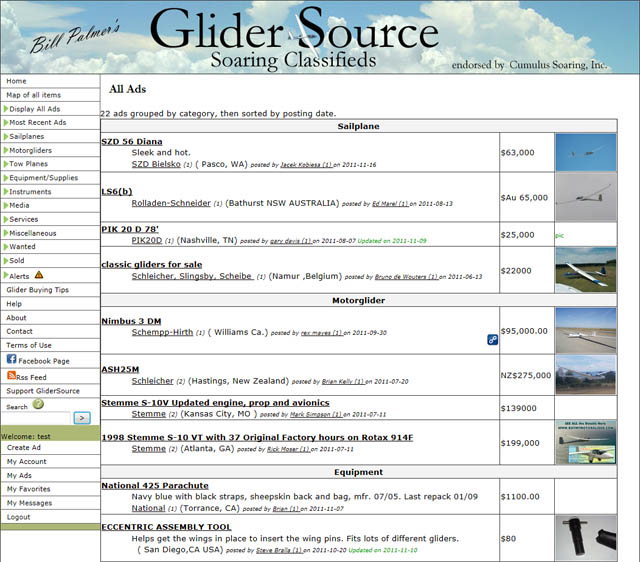
Task: Go to Home in the sidebar
Action: pos(16,81)
